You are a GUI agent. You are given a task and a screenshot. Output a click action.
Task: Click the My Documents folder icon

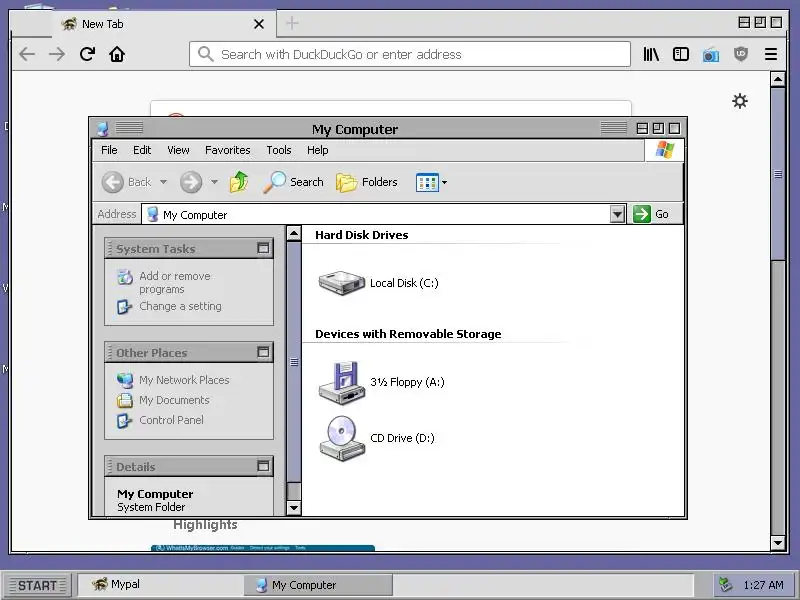[125, 400]
